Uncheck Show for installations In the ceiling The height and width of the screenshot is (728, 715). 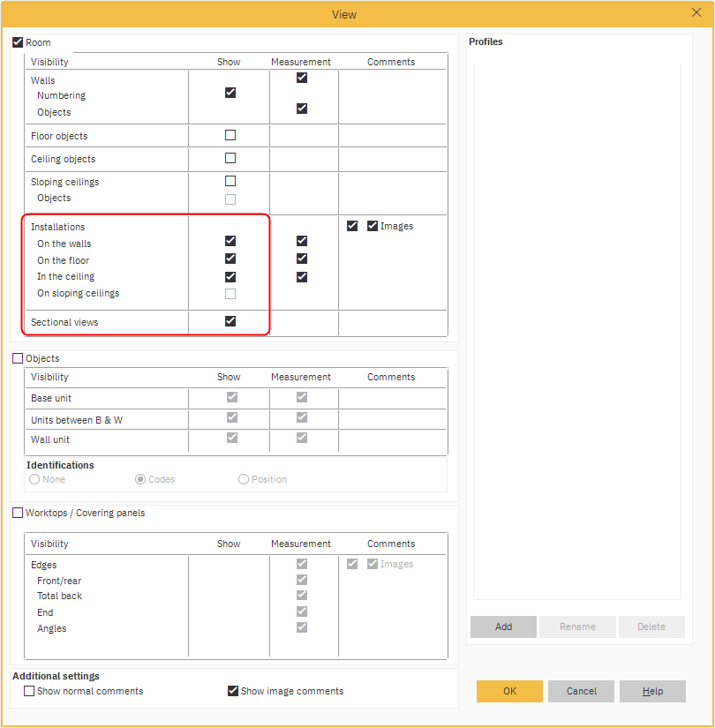point(230,277)
